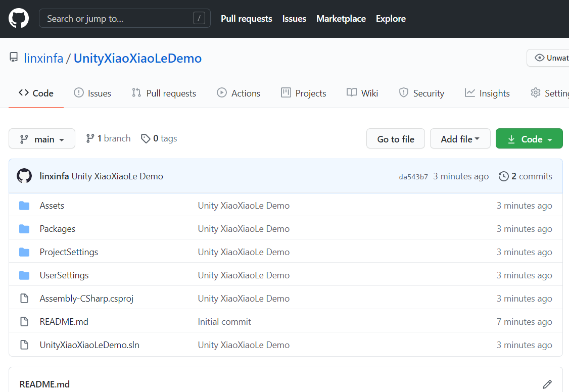This screenshot has width=569, height=392.
Task: Open the da543b7 commit hash link
Action: tap(413, 177)
